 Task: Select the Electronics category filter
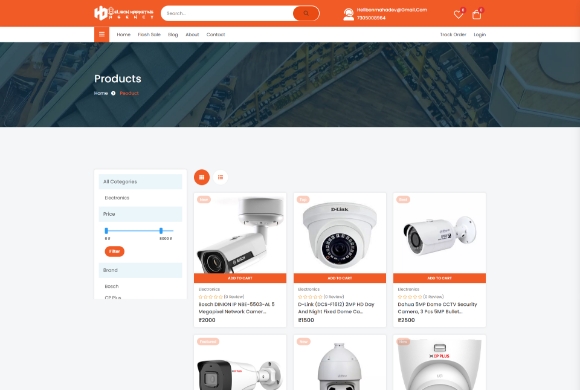pos(117,198)
